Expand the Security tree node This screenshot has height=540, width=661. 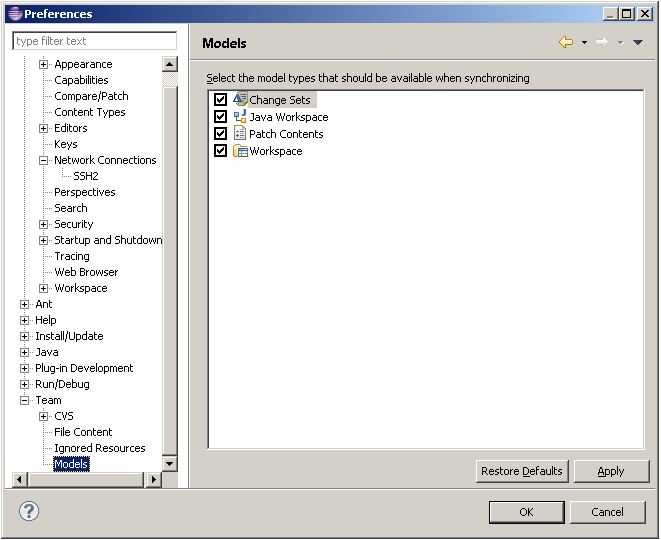(43, 225)
